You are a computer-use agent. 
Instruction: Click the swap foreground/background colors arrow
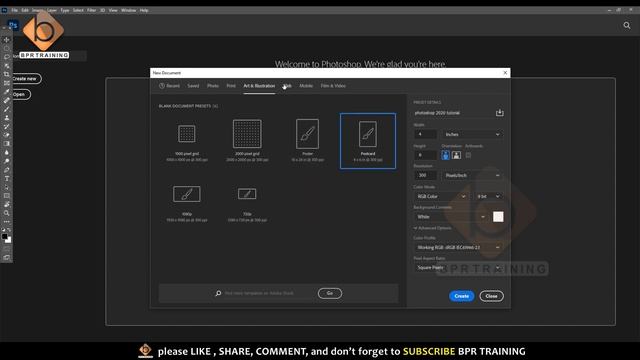[x=9, y=230]
